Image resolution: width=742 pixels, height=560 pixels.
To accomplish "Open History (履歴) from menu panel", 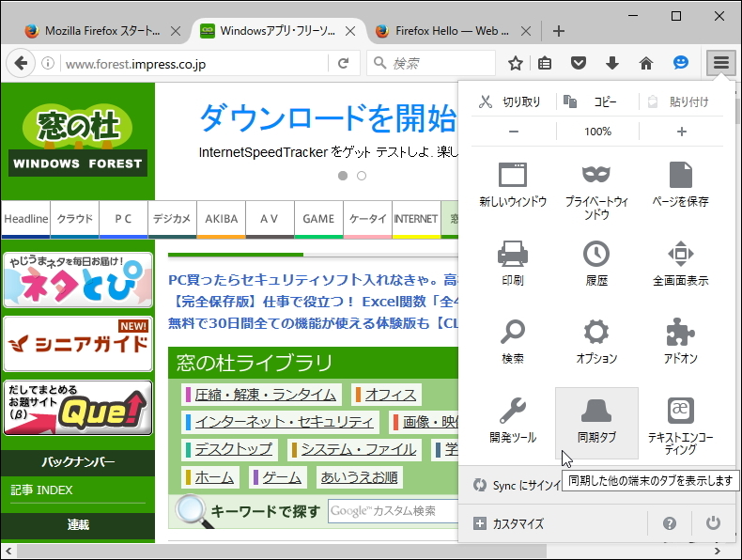I will pos(596,263).
